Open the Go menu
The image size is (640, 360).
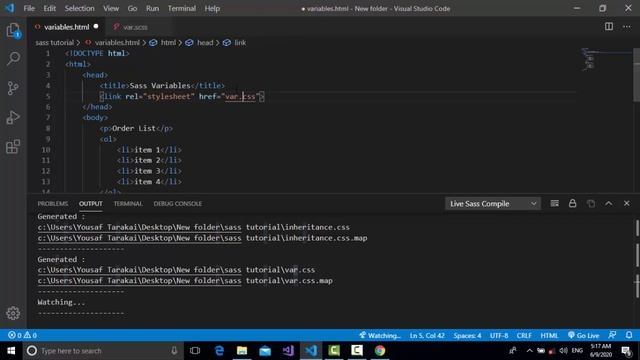pyautogui.click(x=132, y=8)
